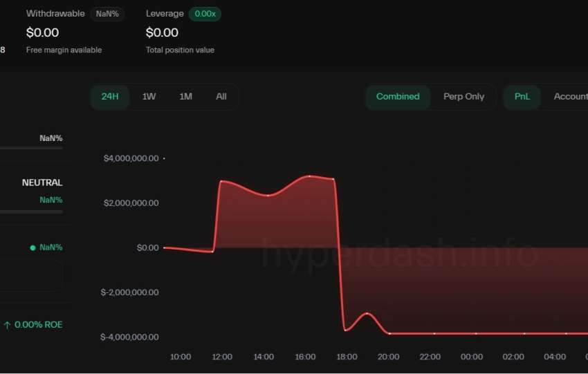Choose the 1M time range
The height and width of the screenshot is (374, 588).
coord(185,97)
